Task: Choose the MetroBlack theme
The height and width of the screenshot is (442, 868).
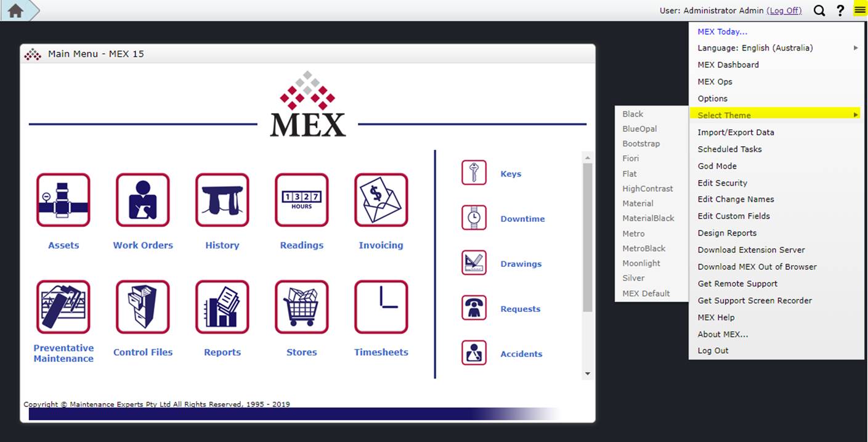Action: click(652, 248)
